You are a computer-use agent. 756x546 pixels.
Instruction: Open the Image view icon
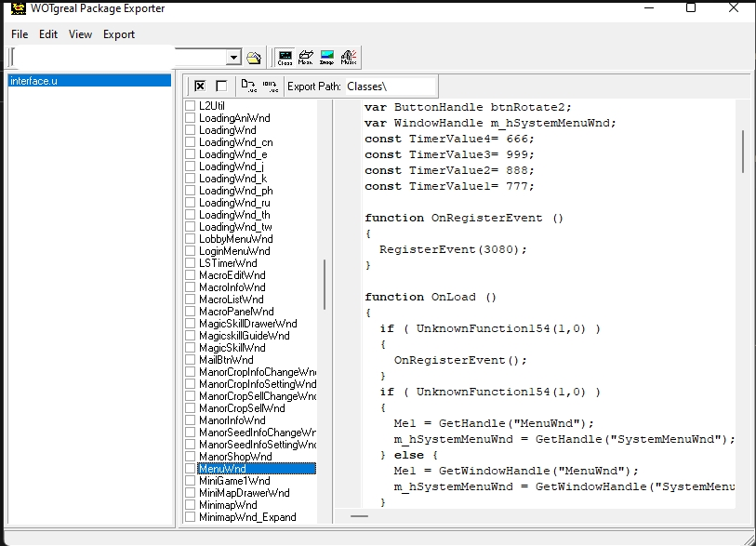tap(327, 58)
